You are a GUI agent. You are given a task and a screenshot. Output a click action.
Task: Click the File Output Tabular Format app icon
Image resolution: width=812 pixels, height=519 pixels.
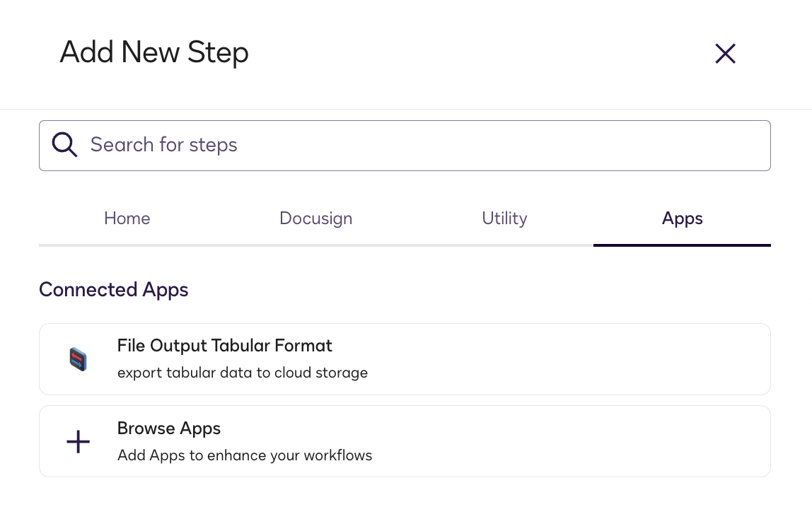(79, 359)
